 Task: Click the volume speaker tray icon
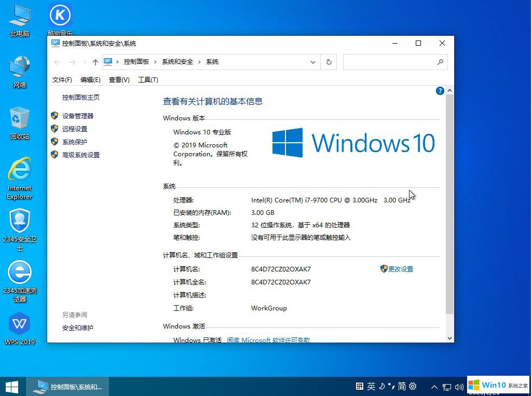pyautogui.click(x=459, y=387)
